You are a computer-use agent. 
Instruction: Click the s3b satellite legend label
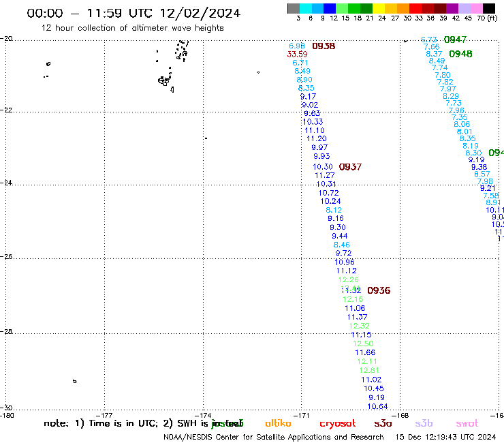424,423
